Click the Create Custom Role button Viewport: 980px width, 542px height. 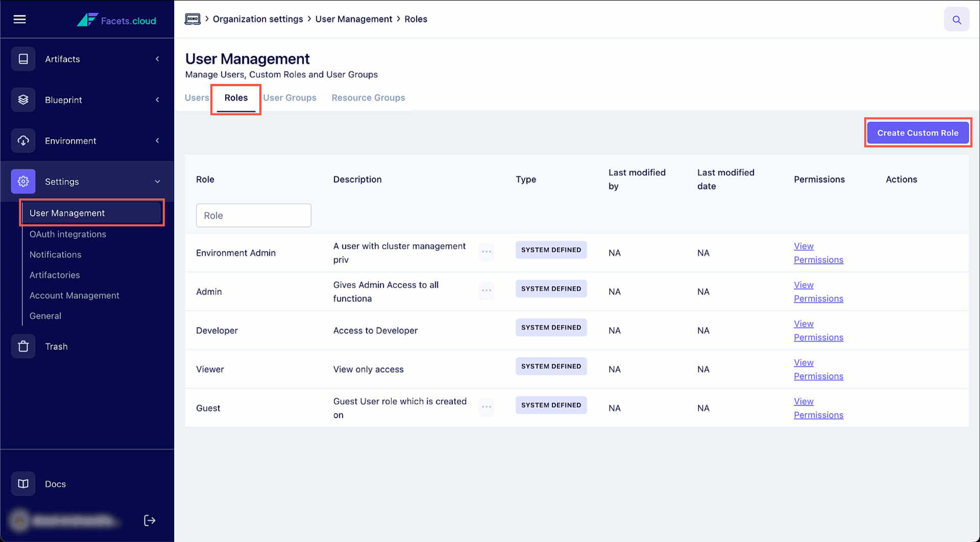[x=917, y=132]
